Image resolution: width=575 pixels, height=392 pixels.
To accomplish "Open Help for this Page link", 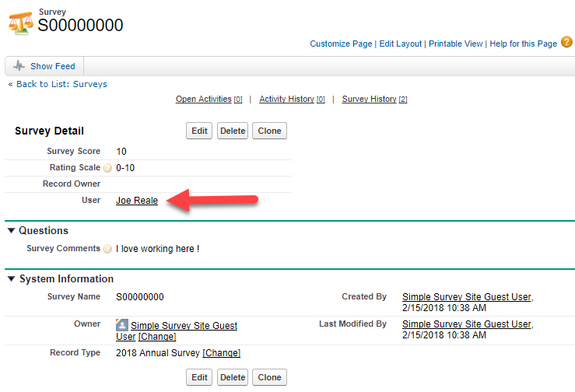I will pos(524,44).
